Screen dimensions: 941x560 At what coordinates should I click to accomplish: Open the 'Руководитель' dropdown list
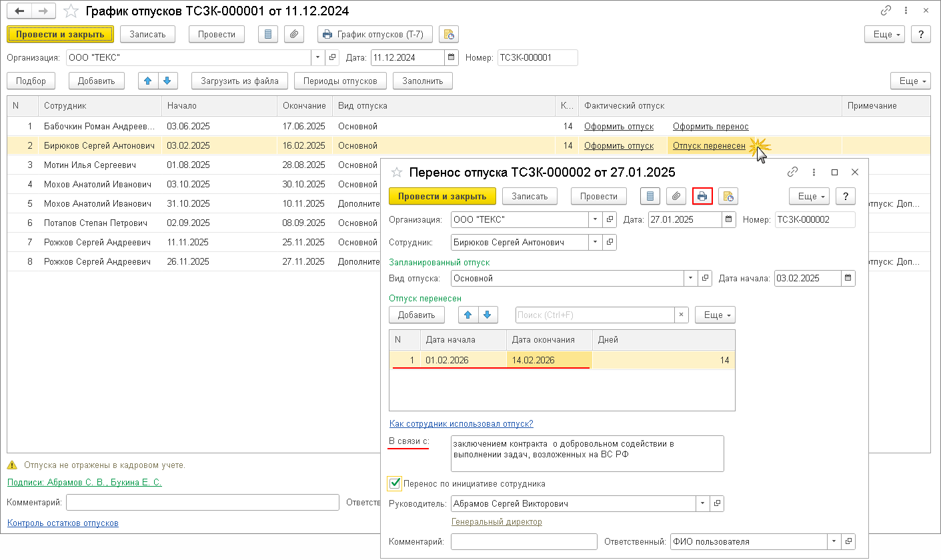tap(702, 504)
